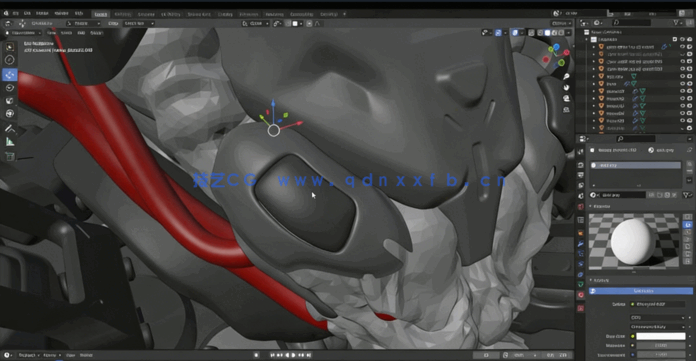This screenshot has height=361, width=696.
Task: Open the Render properties tab
Action: click(x=581, y=165)
